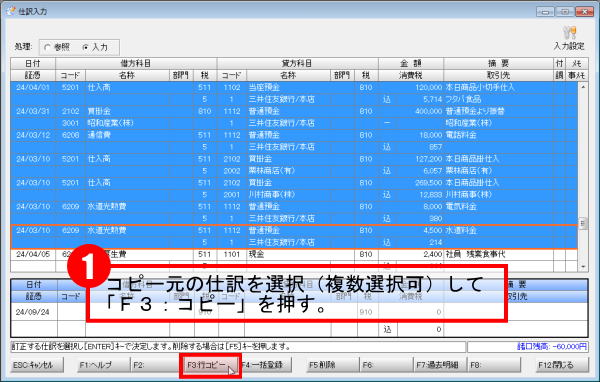Click the 摘要 column header in top table
Screen dimensions: 600x382
pyautogui.click(x=498, y=64)
